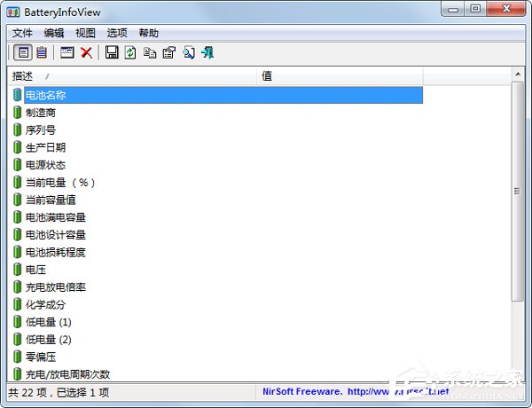
Task: Click the 值 column header
Action: (x=340, y=76)
